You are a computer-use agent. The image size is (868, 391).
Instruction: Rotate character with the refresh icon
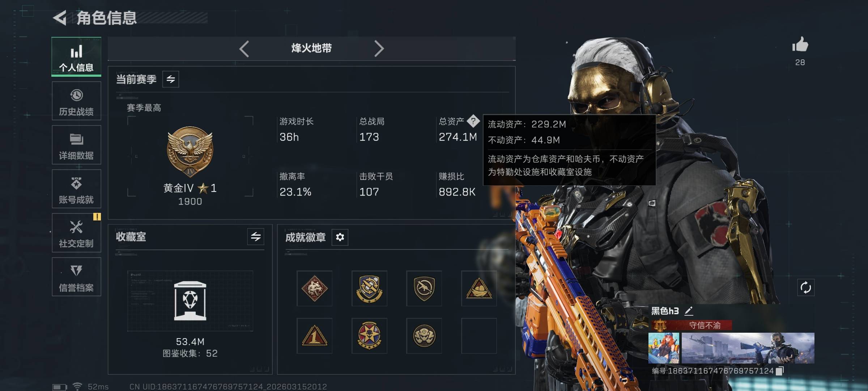[x=806, y=288]
